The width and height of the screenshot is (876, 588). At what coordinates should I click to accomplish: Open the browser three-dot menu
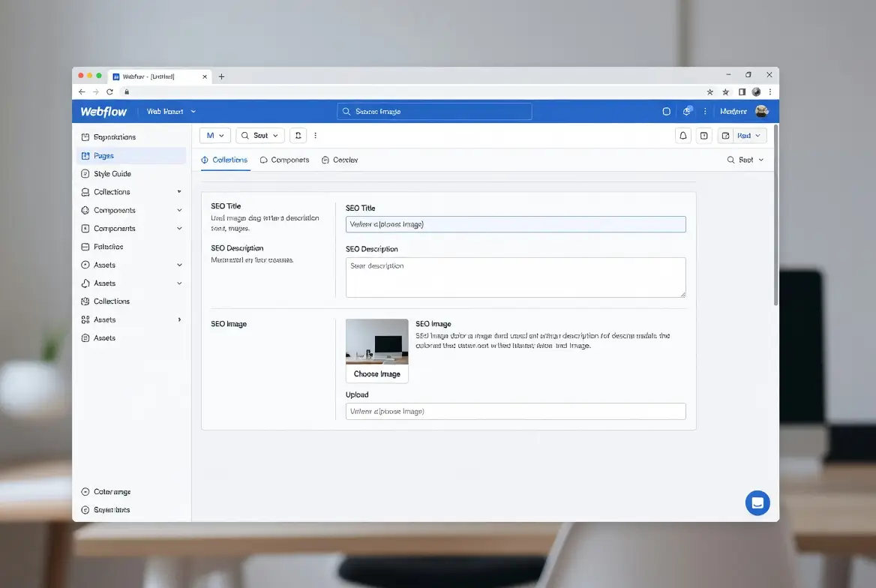click(770, 91)
